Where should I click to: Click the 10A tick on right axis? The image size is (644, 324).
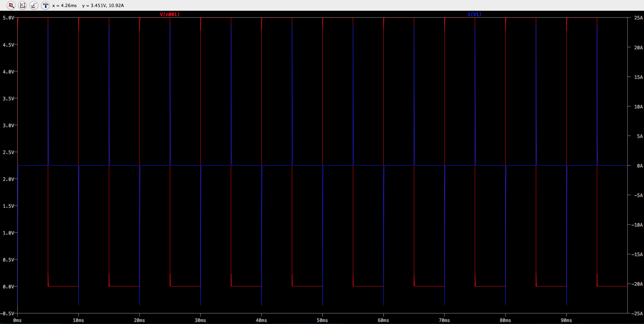pyautogui.click(x=638, y=107)
